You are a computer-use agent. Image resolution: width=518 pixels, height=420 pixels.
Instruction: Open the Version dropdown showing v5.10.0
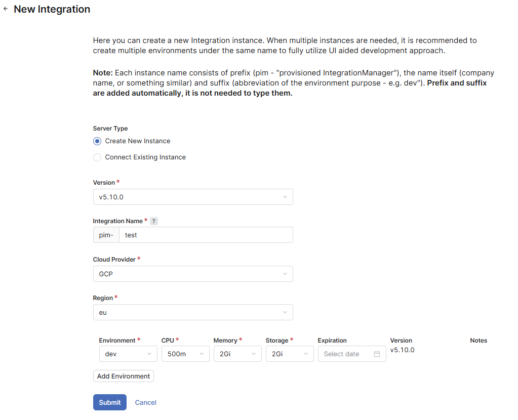[x=192, y=197]
